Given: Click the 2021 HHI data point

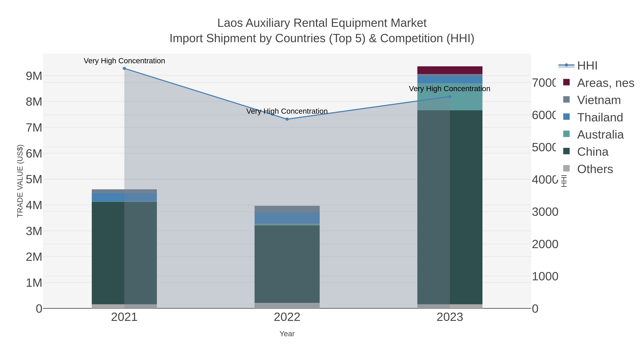Looking at the screenshot, I should (124, 68).
